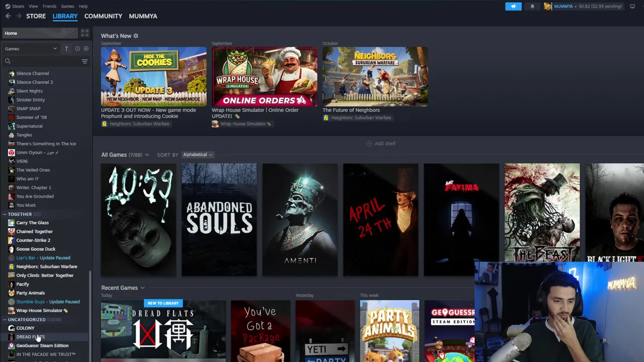This screenshot has height=362, width=644.
Task: Select the LIBRARY tab
Action: [65, 16]
